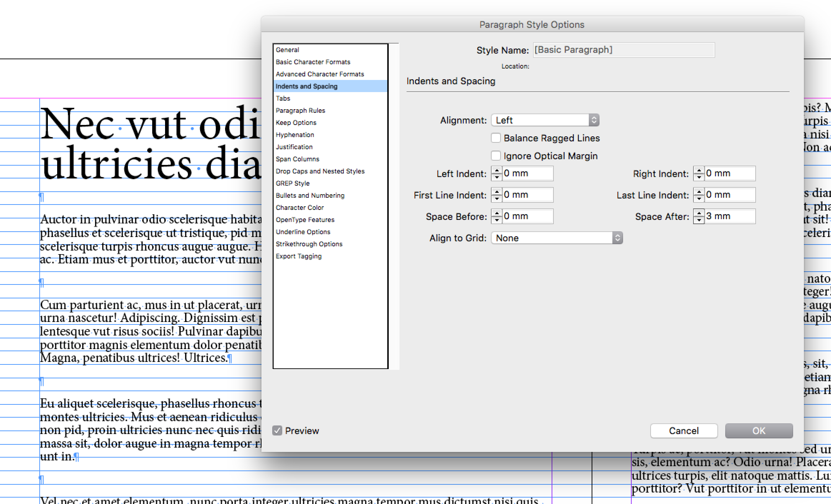
Task: Increase Left Indent with up arrow
Action: click(497, 170)
